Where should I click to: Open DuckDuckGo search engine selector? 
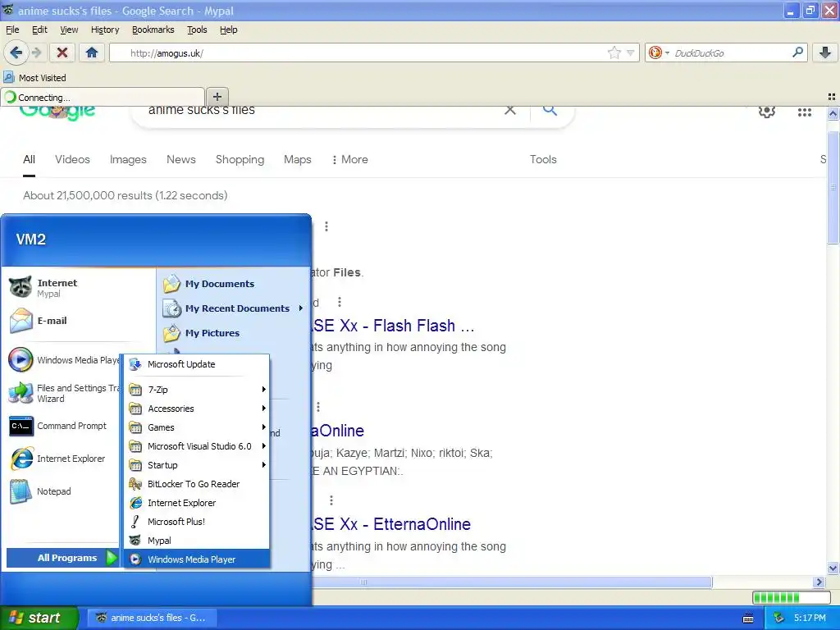tap(659, 52)
